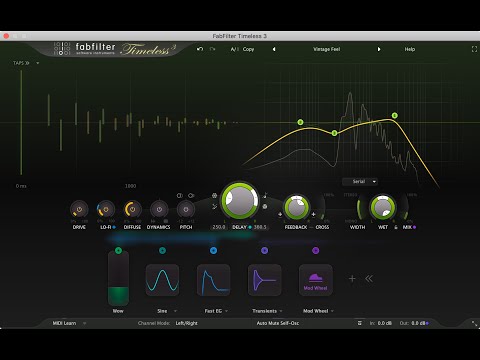The width and height of the screenshot is (480, 360).
Task: Click the purple Transients modulation dot
Action: click(265, 250)
